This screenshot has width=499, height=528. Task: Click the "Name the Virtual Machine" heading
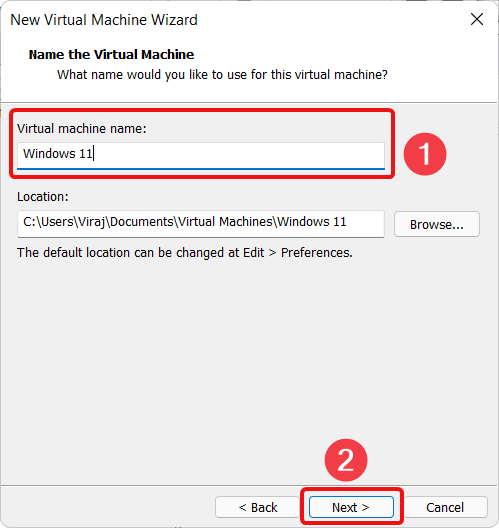click(111, 55)
